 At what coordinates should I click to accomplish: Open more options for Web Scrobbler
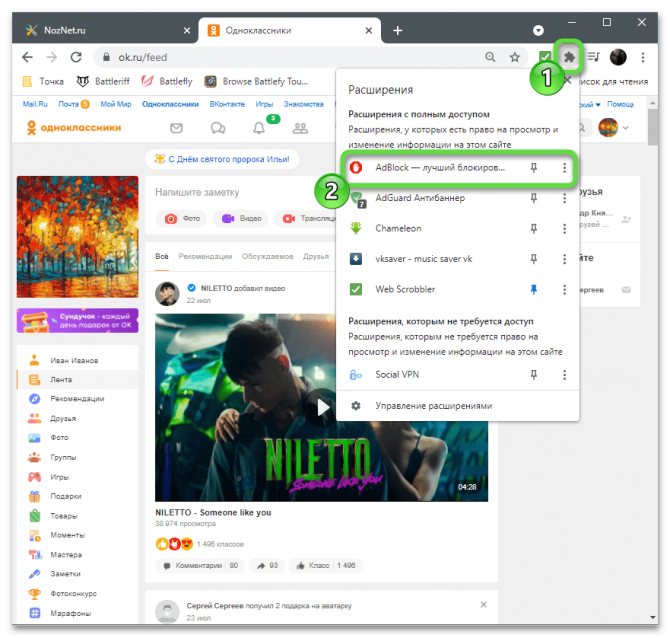(x=564, y=290)
